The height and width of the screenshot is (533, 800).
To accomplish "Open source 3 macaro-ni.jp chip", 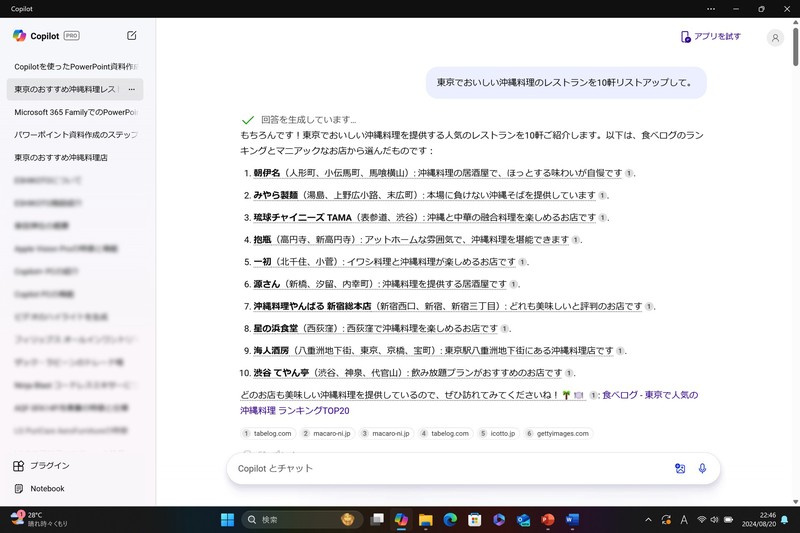I will [386, 434].
